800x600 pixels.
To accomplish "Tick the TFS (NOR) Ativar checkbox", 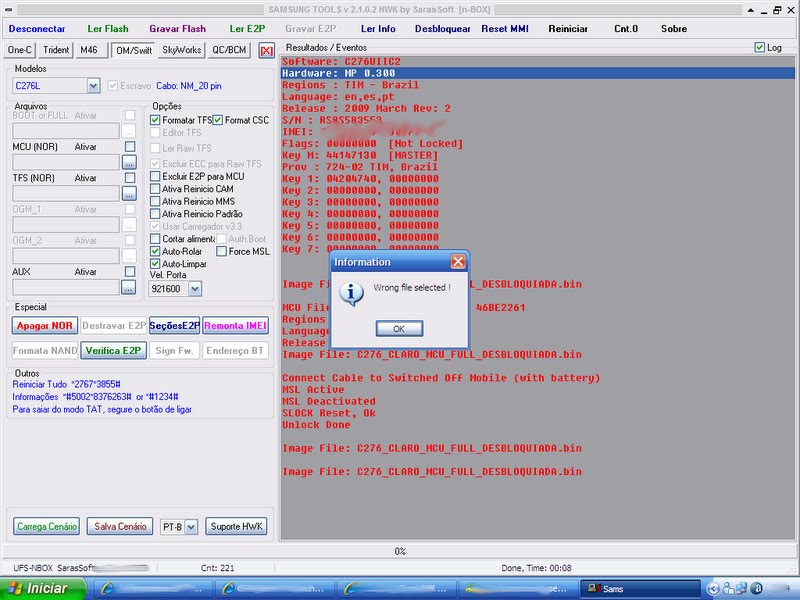I will point(130,178).
